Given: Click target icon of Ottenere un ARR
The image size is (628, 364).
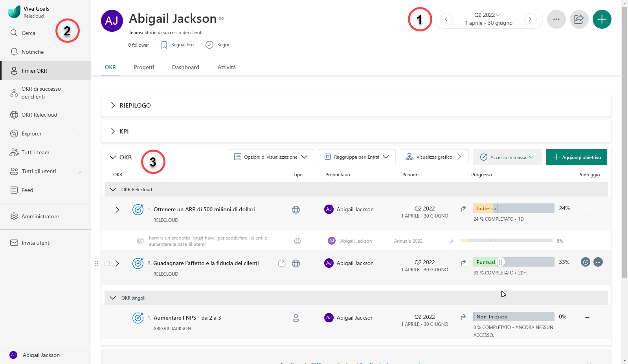Looking at the screenshot, I should click(138, 209).
